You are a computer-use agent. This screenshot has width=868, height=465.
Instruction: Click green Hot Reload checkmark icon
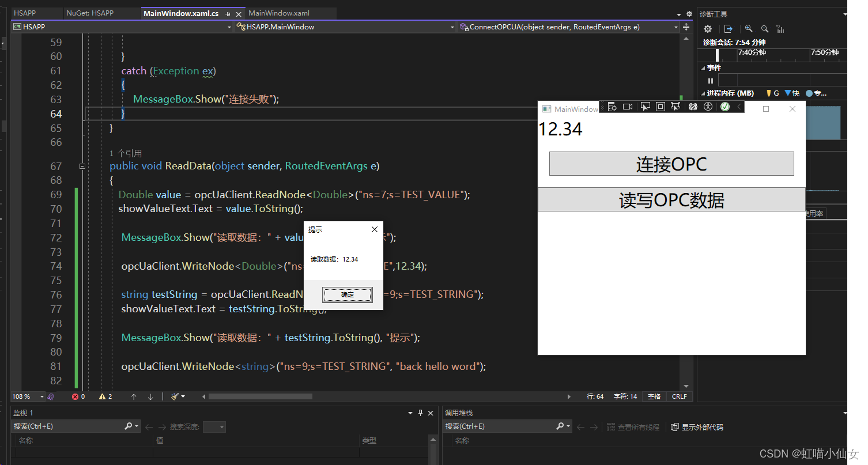(725, 107)
